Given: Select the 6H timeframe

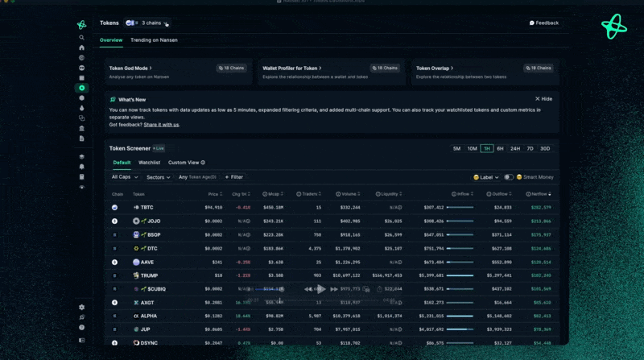Looking at the screenshot, I should [x=500, y=149].
